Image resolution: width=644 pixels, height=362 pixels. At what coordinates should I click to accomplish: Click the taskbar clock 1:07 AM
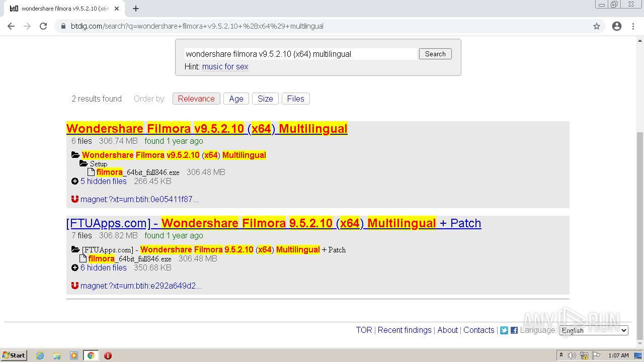coord(619,355)
